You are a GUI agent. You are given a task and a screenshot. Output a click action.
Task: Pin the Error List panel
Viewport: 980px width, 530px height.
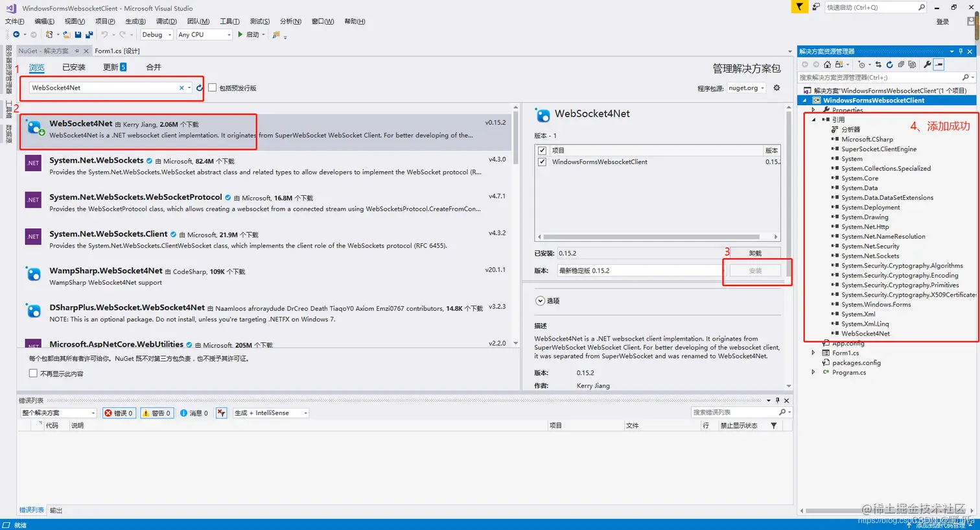point(778,400)
